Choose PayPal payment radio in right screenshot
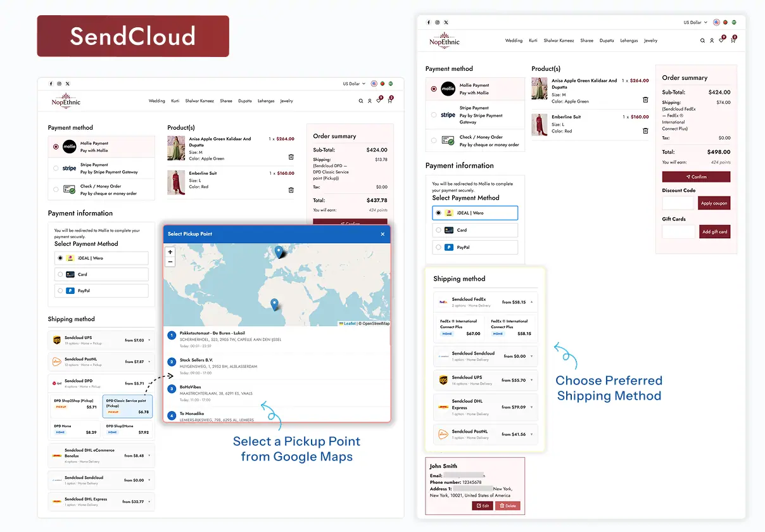The image size is (765, 532). point(438,247)
